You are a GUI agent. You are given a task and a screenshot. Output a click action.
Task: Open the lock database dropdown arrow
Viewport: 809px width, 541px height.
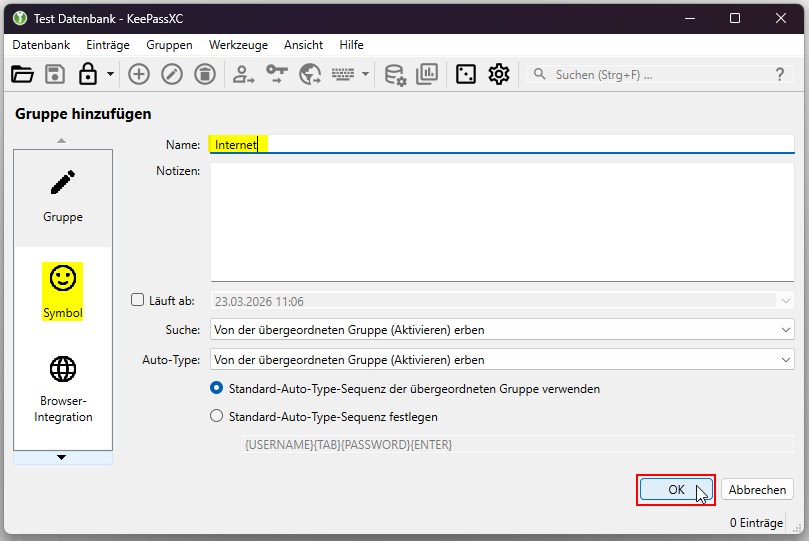[x=110, y=74]
